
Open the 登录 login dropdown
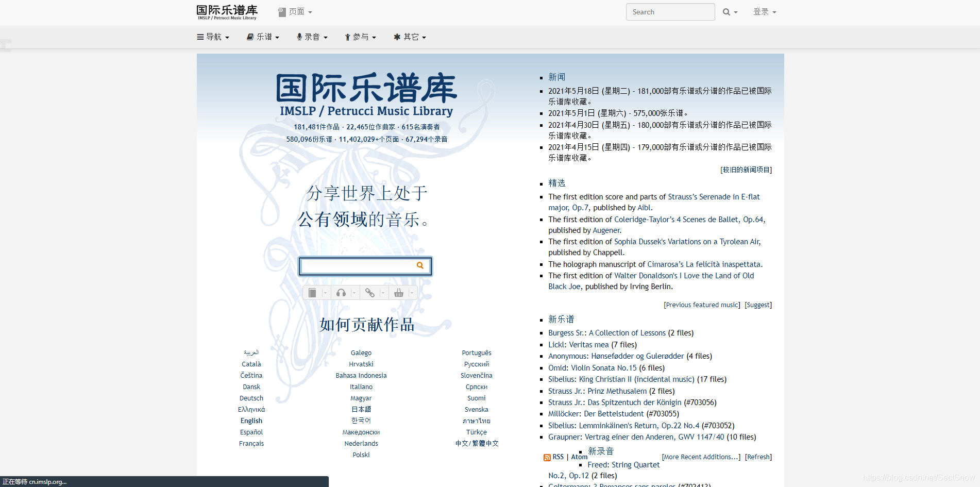765,12
